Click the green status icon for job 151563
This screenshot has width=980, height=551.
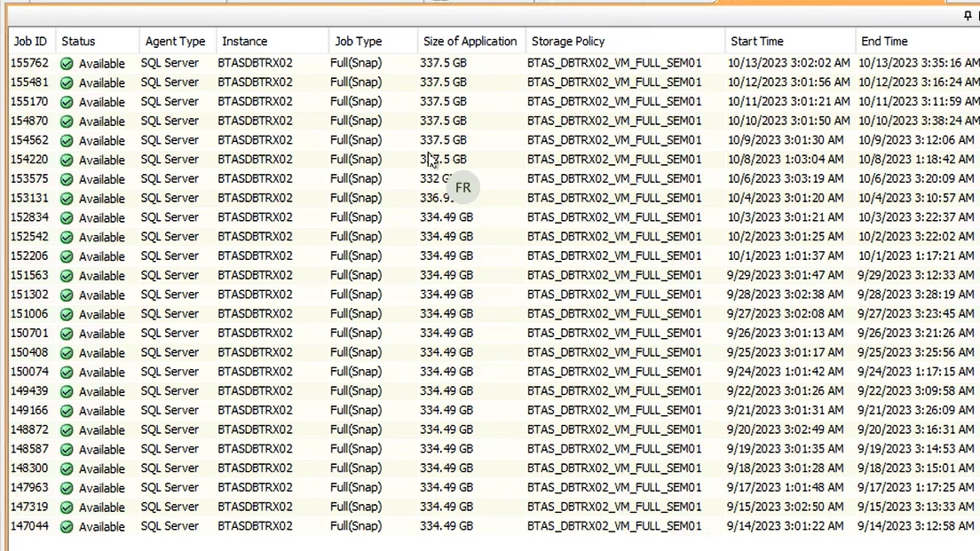coord(67,276)
